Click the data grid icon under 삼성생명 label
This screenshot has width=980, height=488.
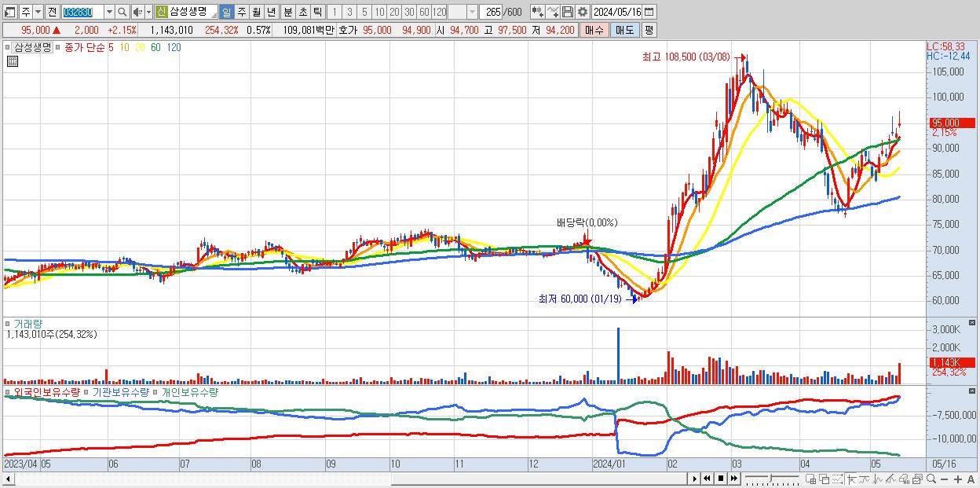[x=12, y=61]
